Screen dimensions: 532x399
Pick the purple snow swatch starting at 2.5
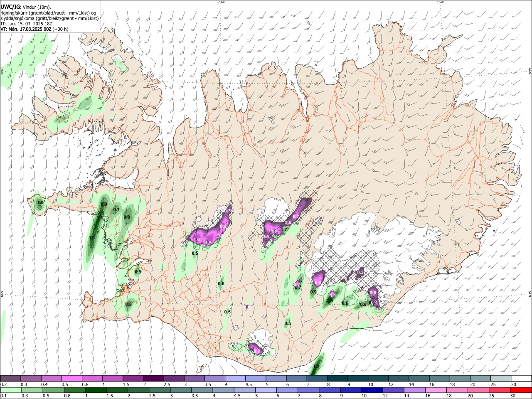pos(173,379)
